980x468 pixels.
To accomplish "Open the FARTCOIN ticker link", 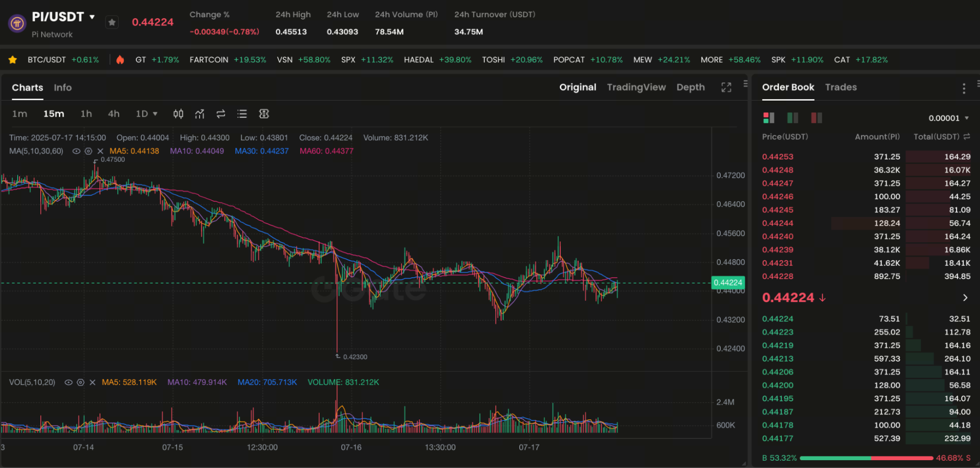I will 227,60.
